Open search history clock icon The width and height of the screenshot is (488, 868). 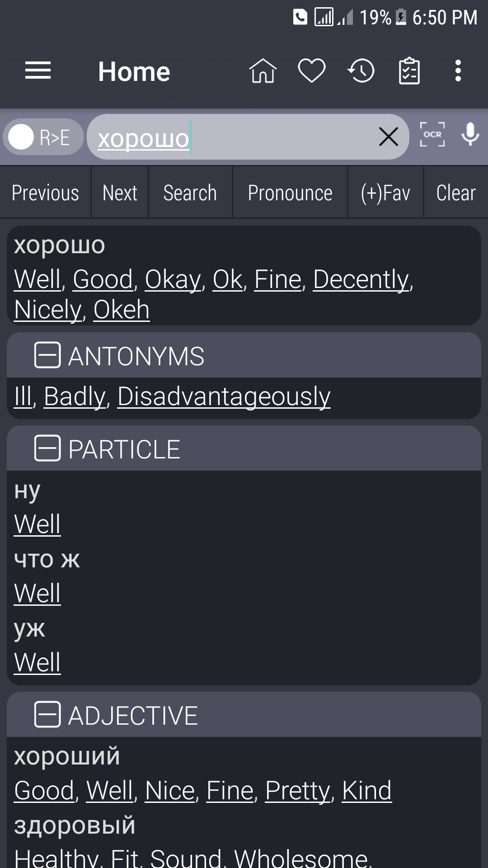[361, 71]
